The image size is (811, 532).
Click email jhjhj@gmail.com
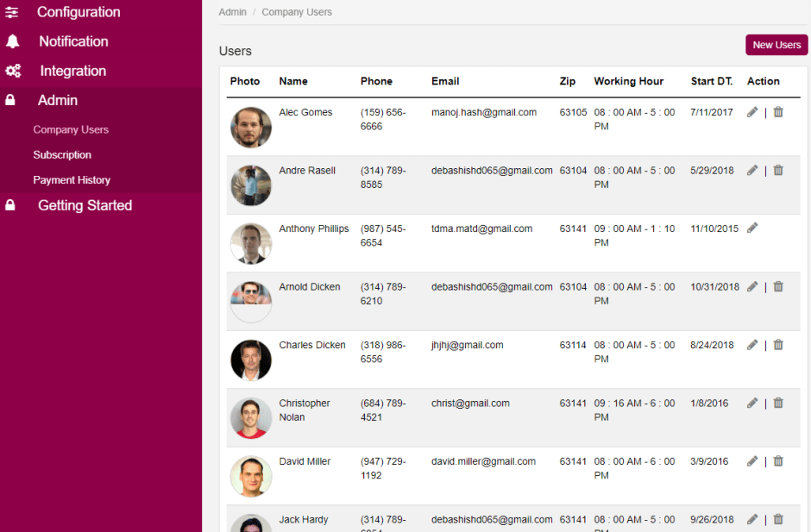click(x=468, y=345)
